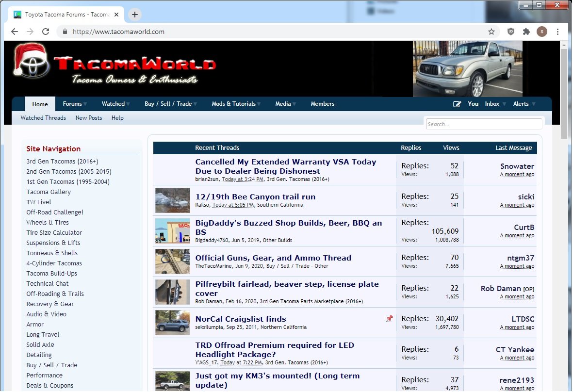Open the TRD Offroad Premium LED Headlight thread

[x=275, y=350]
